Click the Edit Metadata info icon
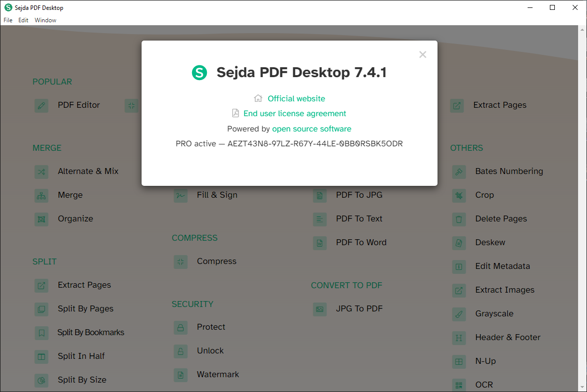 [459, 267]
